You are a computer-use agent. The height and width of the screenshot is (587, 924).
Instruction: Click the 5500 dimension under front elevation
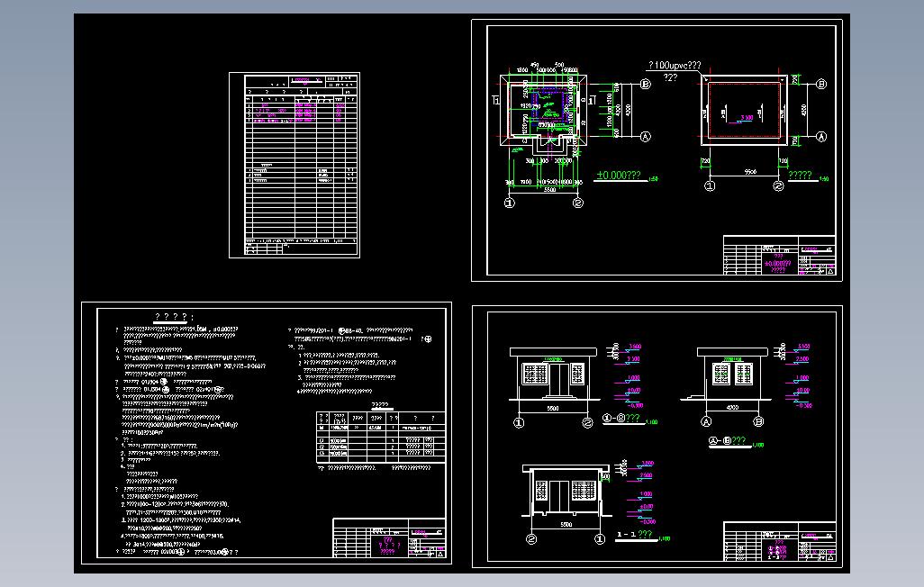(x=553, y=408)
